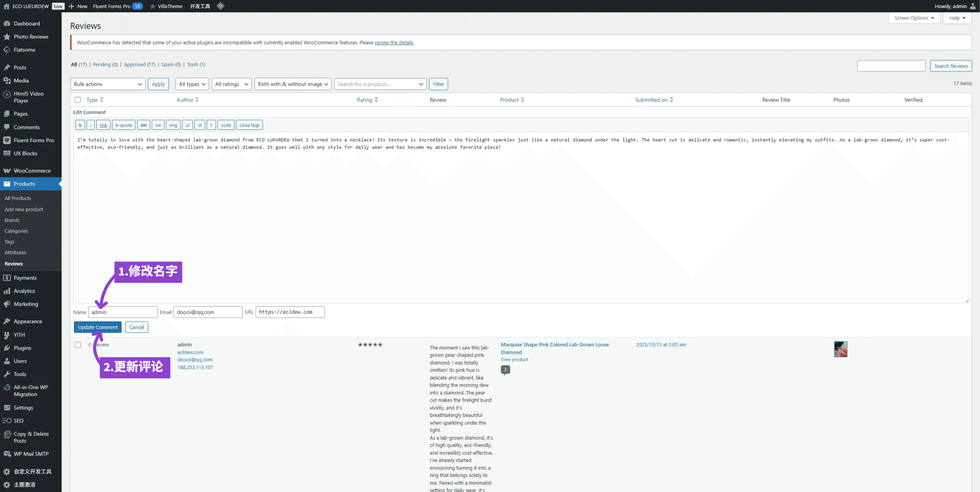The width and height of the screenshot is (980, 492).
Task: Open Appearance paintbrush icon
Action: [x=7, y=321]
